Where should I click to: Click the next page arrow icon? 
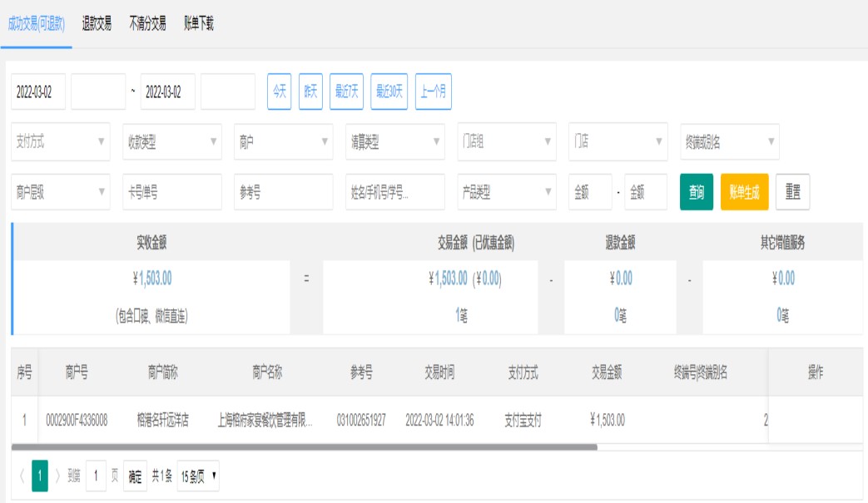[x=57, y=476]
